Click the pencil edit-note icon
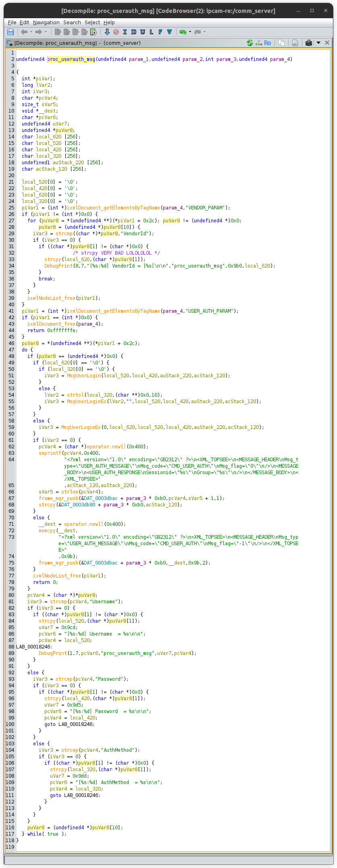 click(295, 43)
